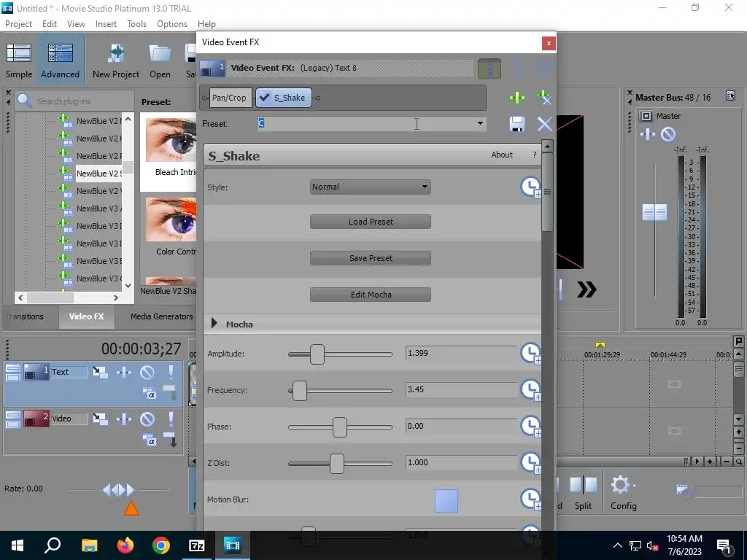Click the timeline zoom magnifier tool
Viewport: 747px width, 560px height.
pyautogui.click(x=738, y=462)
